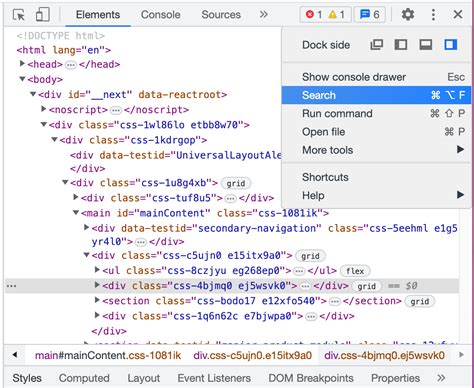Open the Properties pane tab
The height and width of the screenshot is (388, 474).
tap(395, 378)
